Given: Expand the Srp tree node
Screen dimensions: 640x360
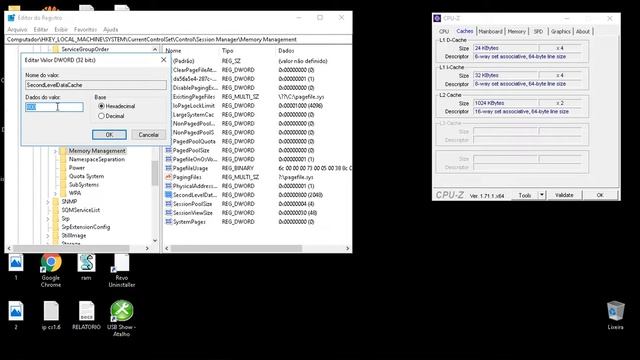Looking at the screenshot, I should coord(48,219).
